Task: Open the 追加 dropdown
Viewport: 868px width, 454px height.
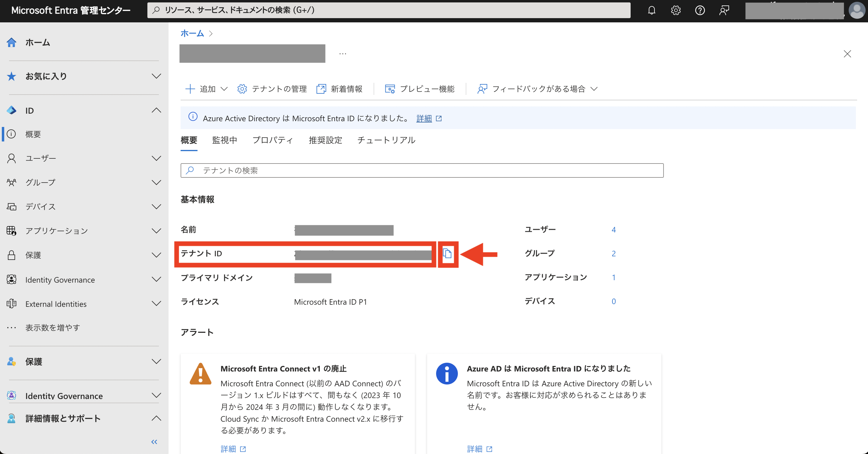Action: point(207,89)
